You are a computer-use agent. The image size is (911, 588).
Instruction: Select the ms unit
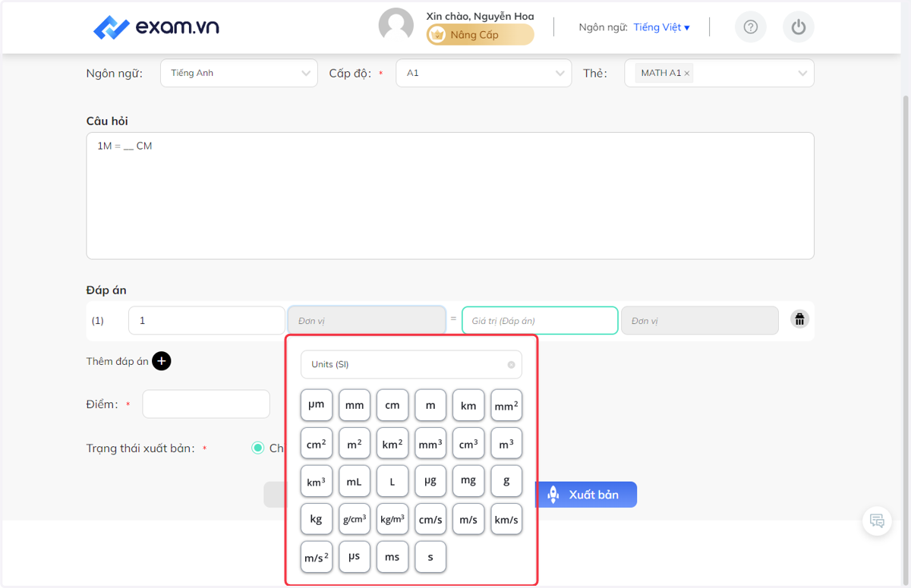(x=392, y=557)
